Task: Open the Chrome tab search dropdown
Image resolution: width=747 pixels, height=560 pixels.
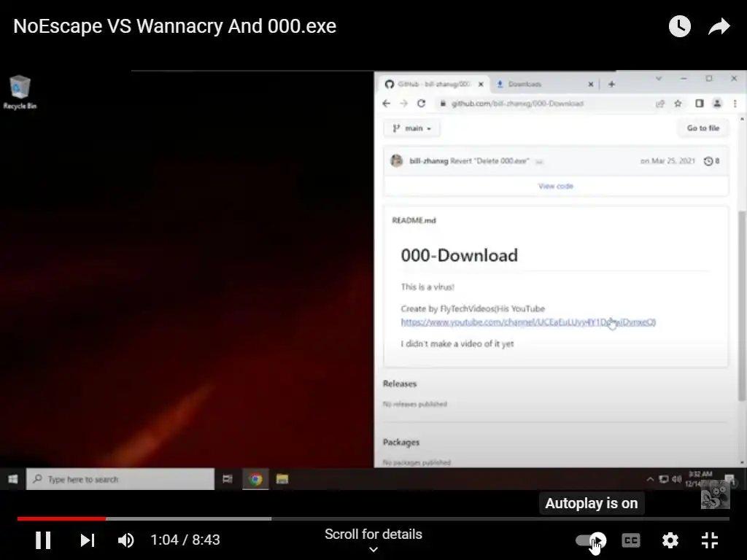Action: 659,79
